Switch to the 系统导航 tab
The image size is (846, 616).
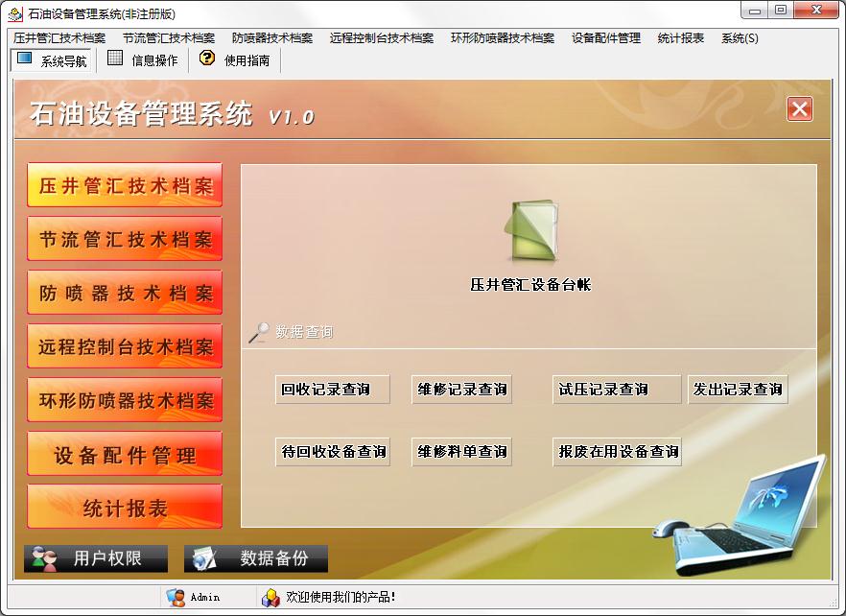51,59
